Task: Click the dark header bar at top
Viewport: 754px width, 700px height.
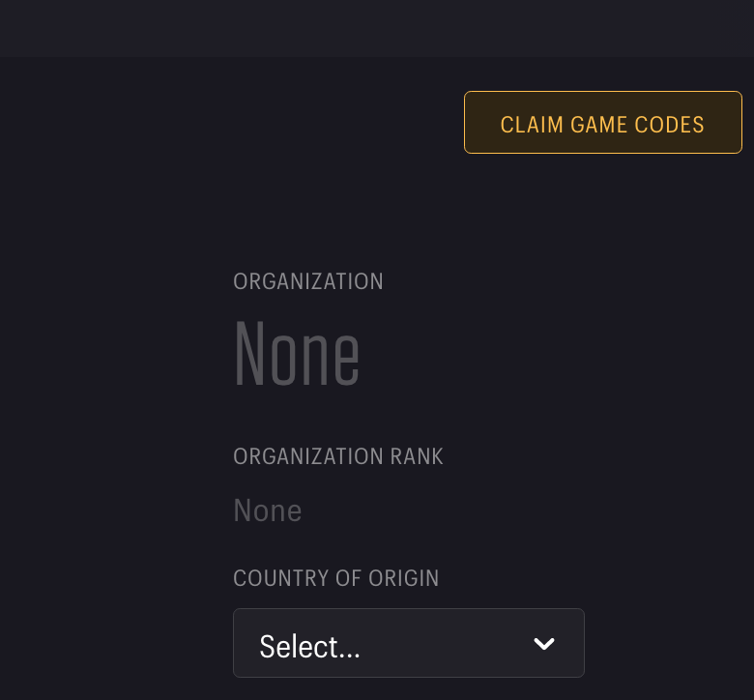Action: coord(377,27)
